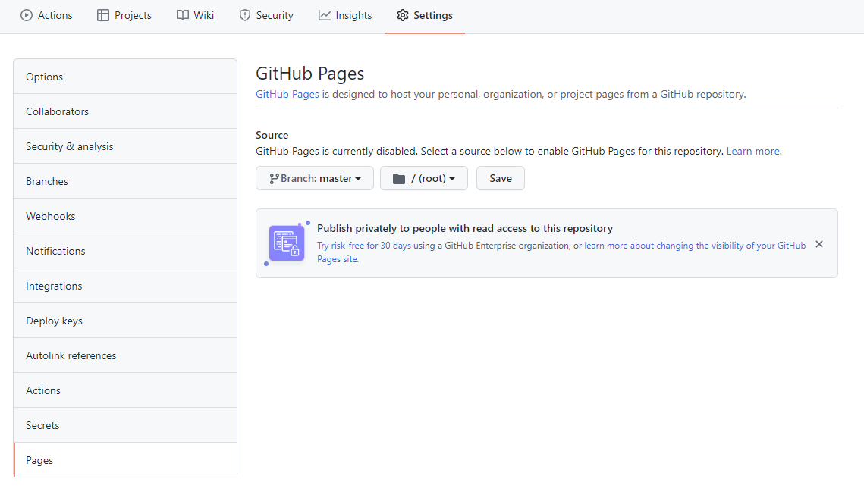This screenshot has height=504, width=864.
Task: Go to Branches settings
Action: pyautogui.click(x=125, y=181)
